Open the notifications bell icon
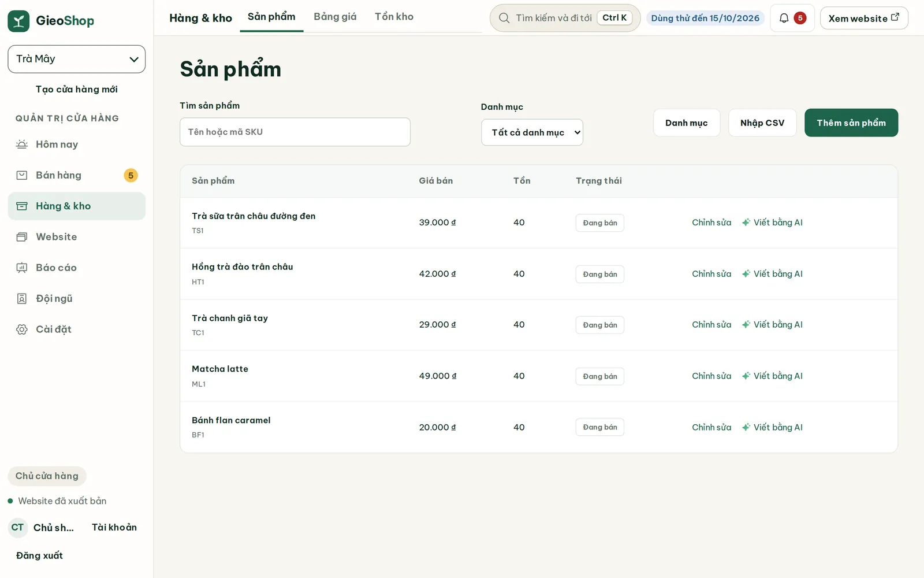The image size is (924, 578). 784,18
